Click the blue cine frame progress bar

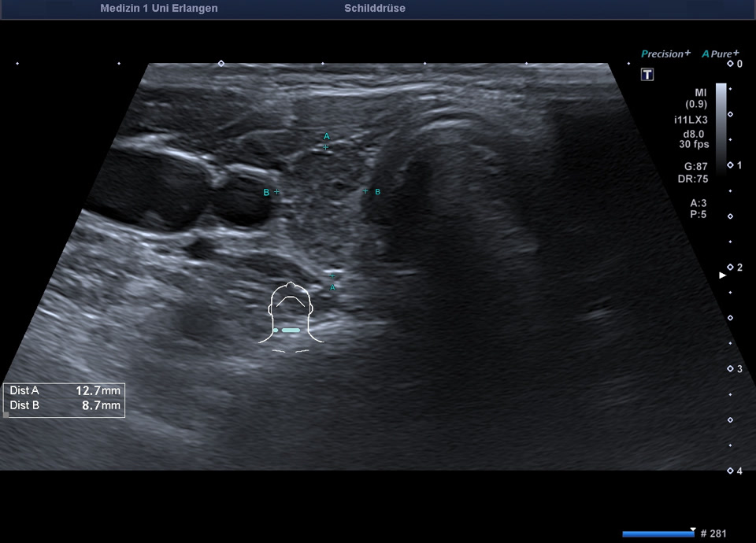tap(658, 534)
